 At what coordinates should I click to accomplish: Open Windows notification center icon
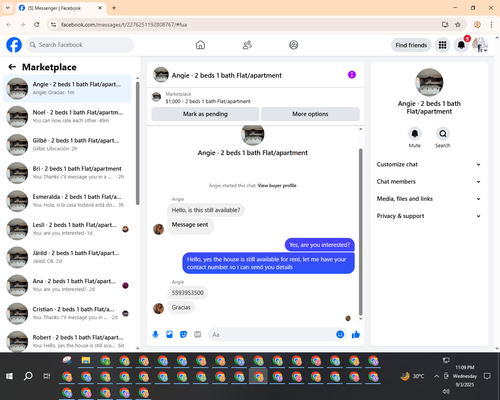[x=487, y=376]
